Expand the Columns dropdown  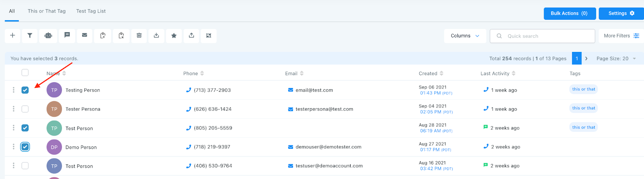click(465, 36)
